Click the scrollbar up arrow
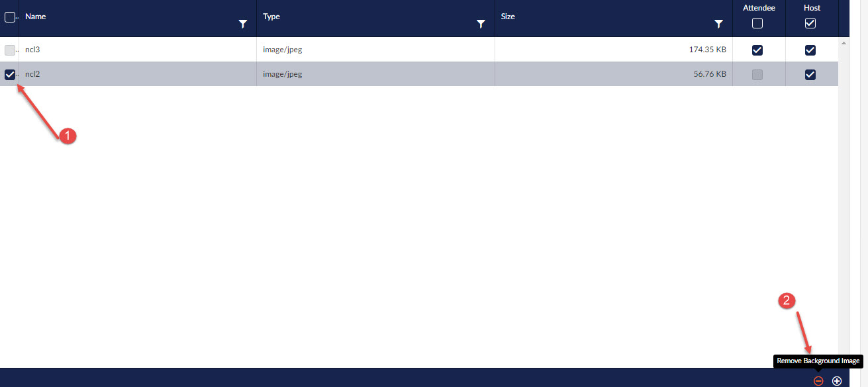Screen dimensions: 868x387 (844, 43)
